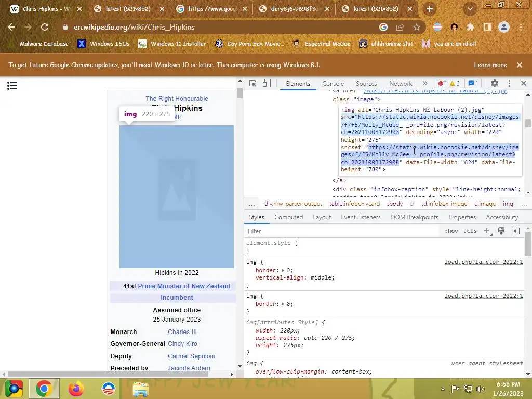This screenshot has width=532, height=399.
Task: Open new tab with plus button
Action: point(430,9)
